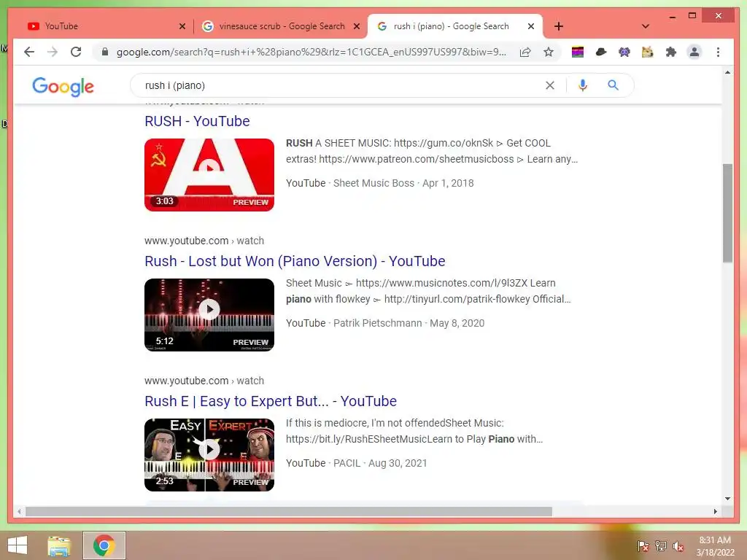Open the striped colorful extension icon
Viewport: 747px width, 560px height.
tap(578, 52)
